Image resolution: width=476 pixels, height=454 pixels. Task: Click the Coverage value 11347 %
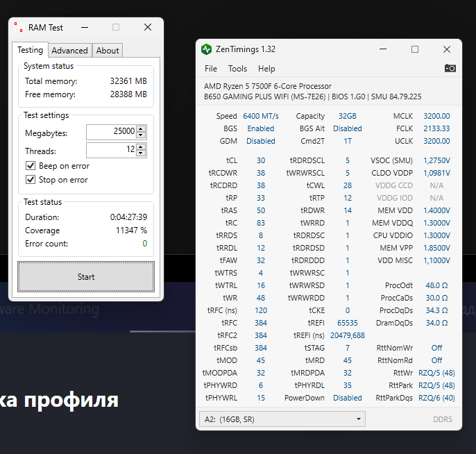(x=131, y=230)
